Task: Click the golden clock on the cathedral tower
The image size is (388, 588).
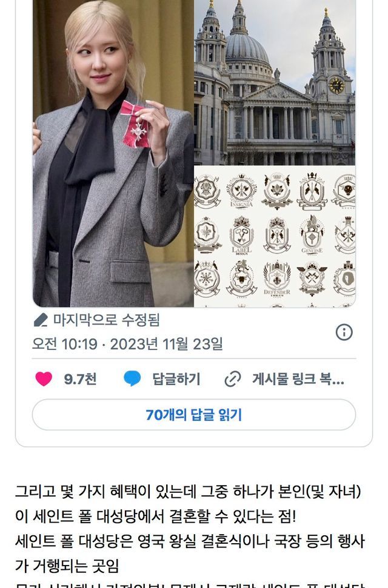Action: point(336,85)
